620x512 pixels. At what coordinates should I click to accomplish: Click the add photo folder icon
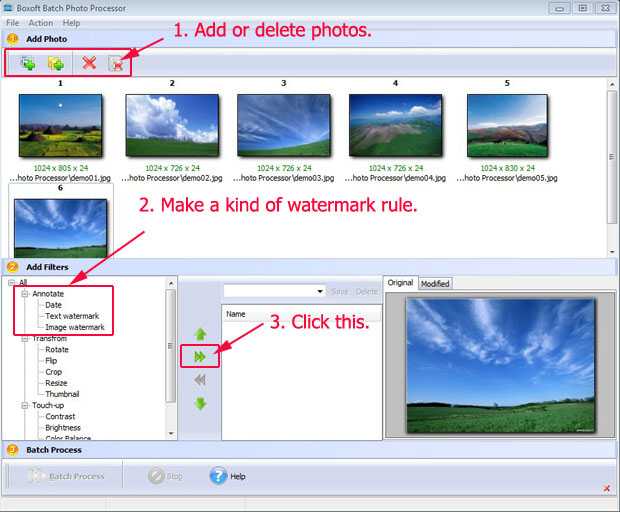[56, 63]
